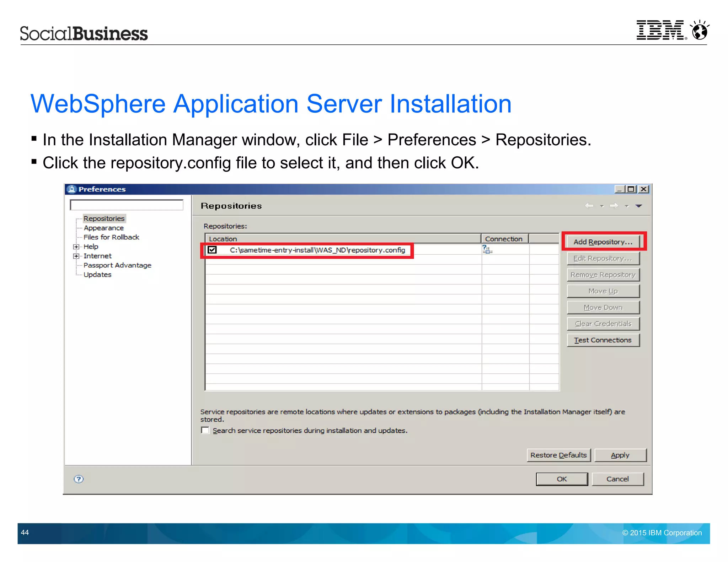The height and width of the screenshot is (562, 728).
Task: Select Help in preferences tree
Action: point(91,246)
